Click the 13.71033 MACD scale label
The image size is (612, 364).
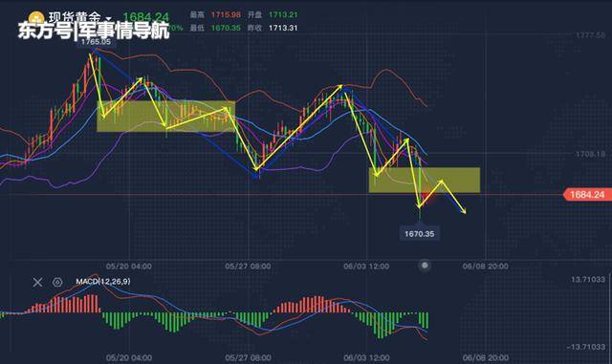tap(588, 279)
